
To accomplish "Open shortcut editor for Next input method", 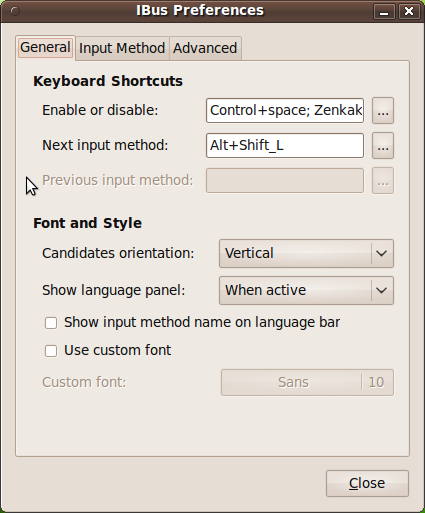I will (383, 146).
